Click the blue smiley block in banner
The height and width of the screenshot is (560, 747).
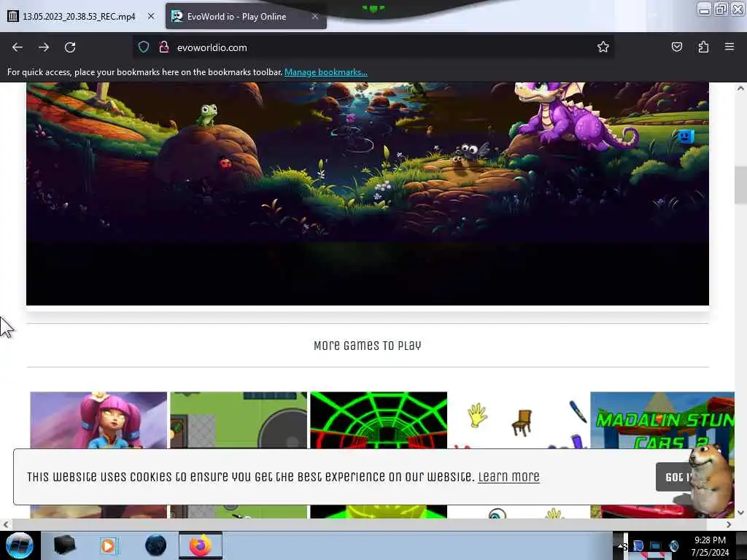point(686,136)
